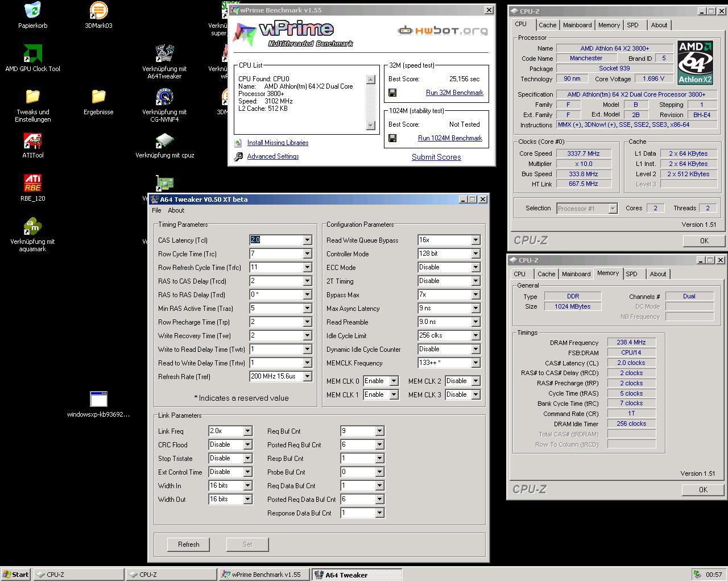
Task: Open File menu in A64 Tweaker
Action: (x=156, y=210)
